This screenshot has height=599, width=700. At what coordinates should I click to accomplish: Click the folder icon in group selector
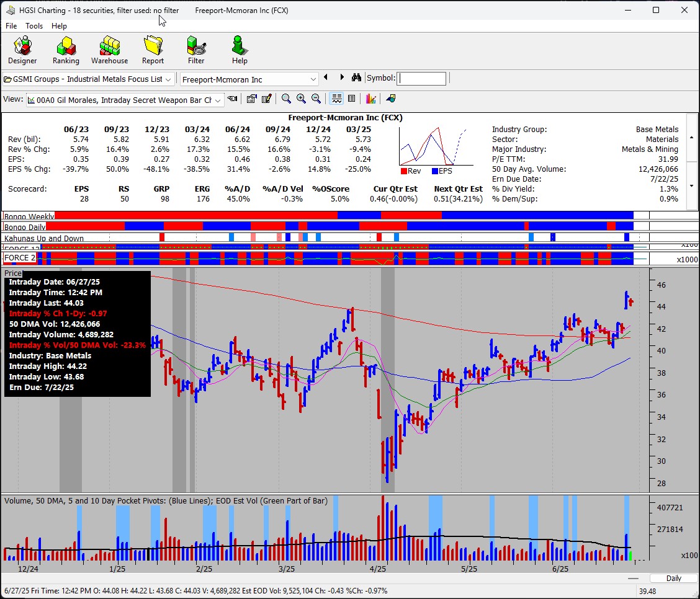pyautogui.click(x=7, y=79)
